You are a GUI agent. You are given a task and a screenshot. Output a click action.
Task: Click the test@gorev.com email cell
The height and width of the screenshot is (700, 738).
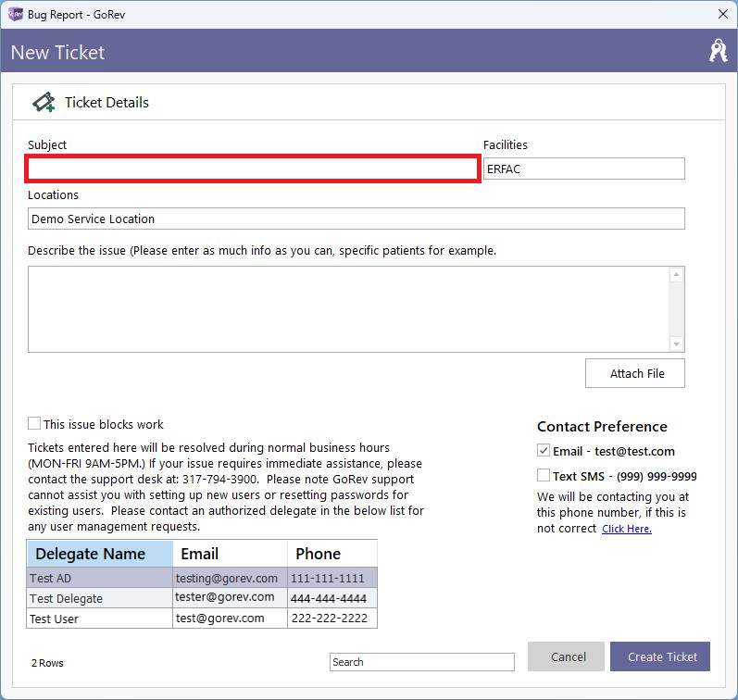(x=231, y=619)
